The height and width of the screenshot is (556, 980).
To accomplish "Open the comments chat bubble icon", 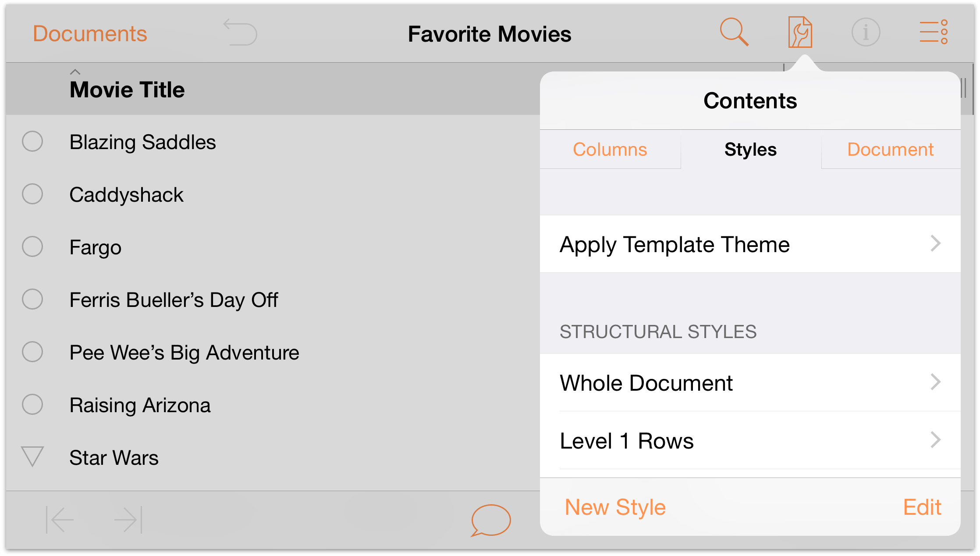I will [490, 518].
